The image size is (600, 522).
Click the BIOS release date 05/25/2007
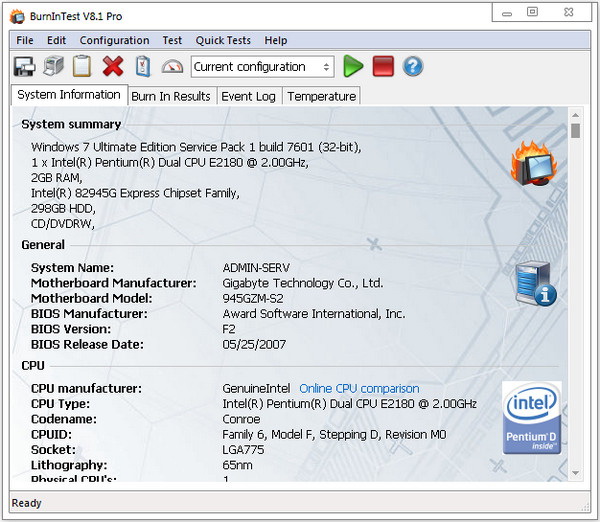(254, 344)
